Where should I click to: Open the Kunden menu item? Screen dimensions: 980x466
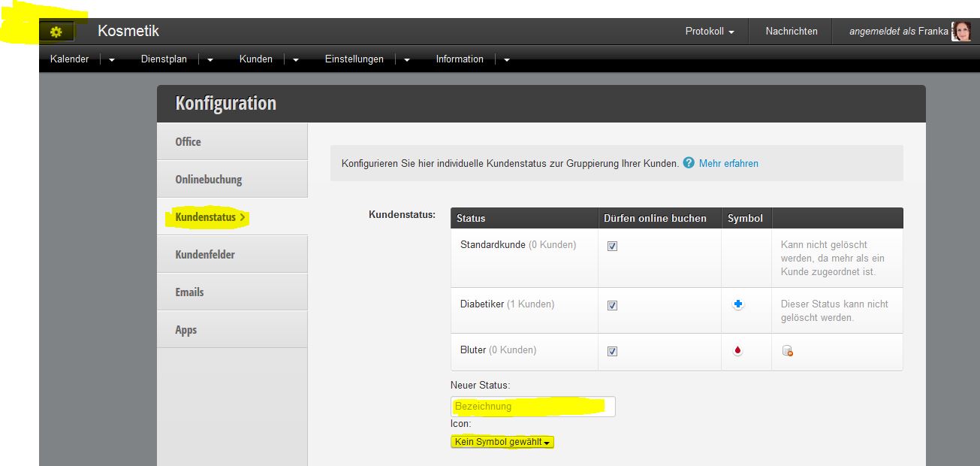[255, 59]
